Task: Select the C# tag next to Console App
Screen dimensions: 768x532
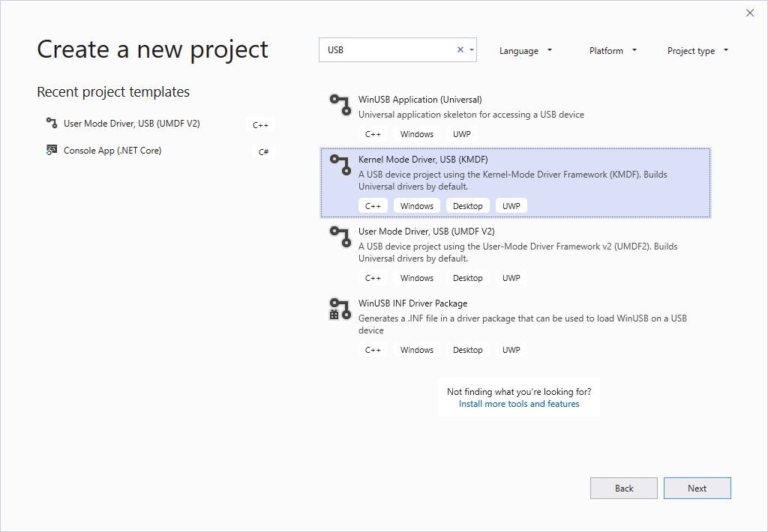Action: click(263, 151)
